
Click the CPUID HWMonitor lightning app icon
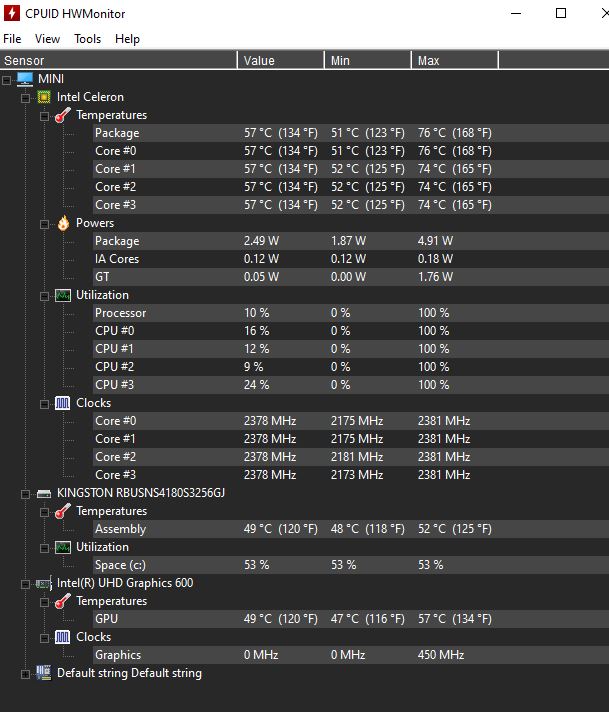click(x=12, y=13)
